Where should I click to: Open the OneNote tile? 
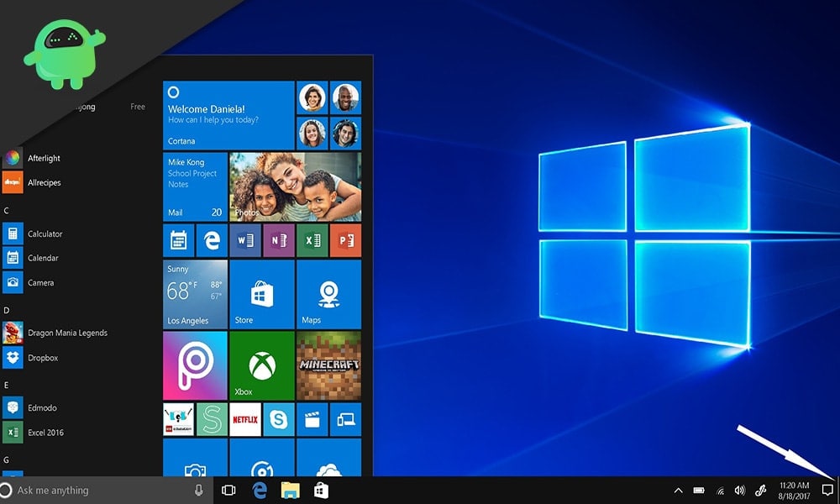pos(279,240)
